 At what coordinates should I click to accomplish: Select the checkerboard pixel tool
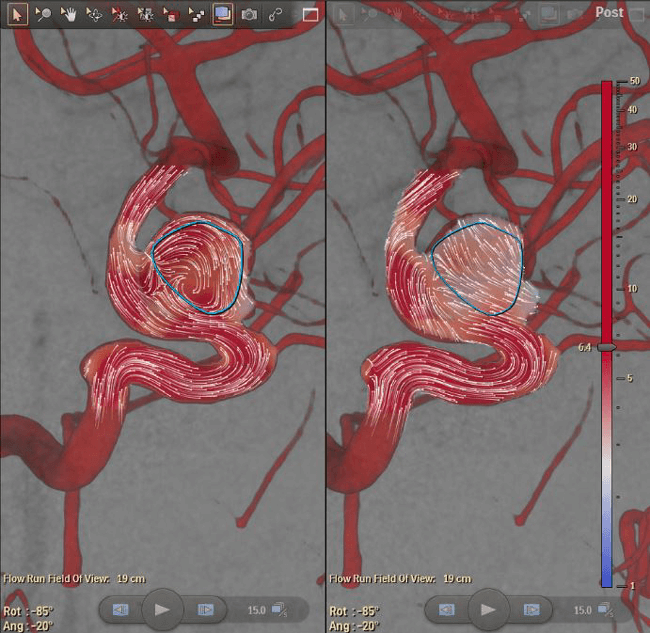197,14
